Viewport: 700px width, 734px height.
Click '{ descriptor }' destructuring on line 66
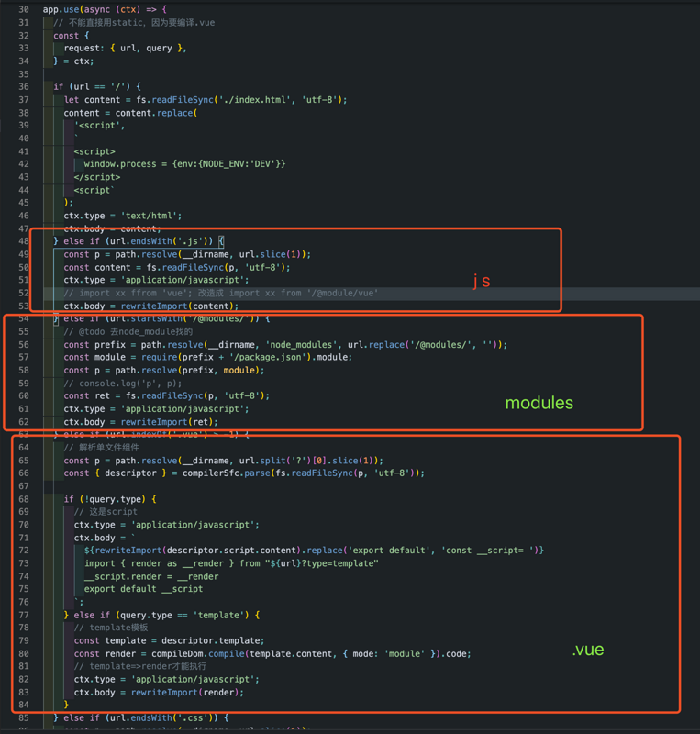(130, 473)
